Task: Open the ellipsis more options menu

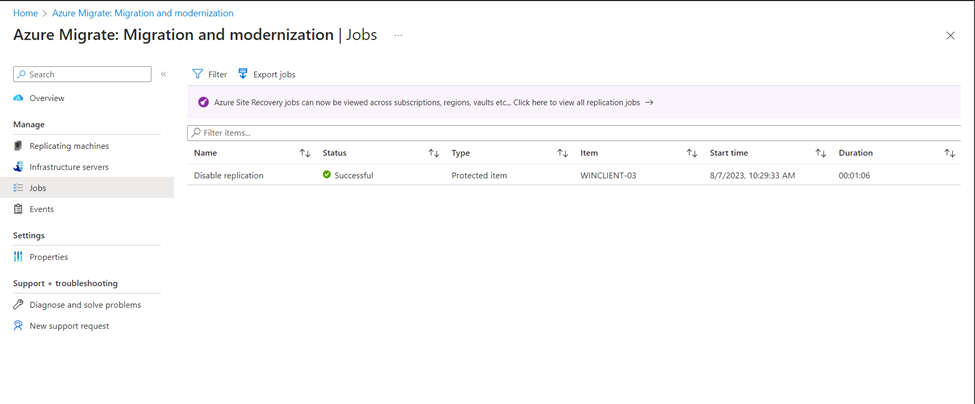Action: pyautogui.click(x=398, y=35)
